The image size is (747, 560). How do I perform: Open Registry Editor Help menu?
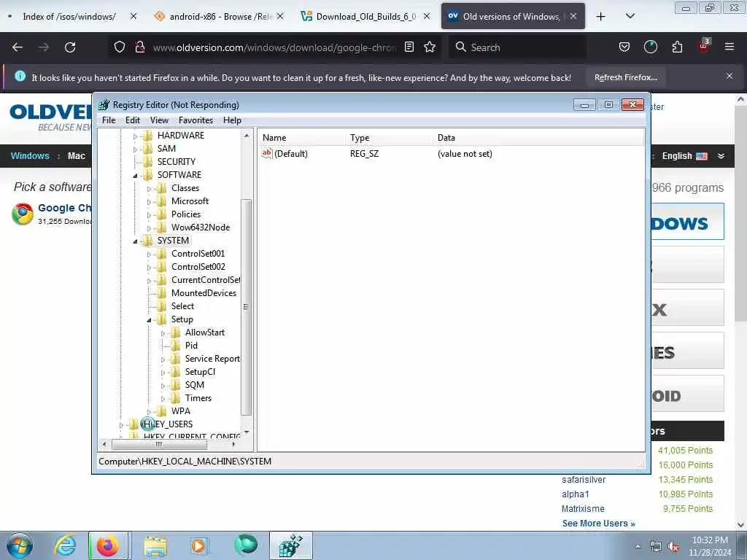(232, 120)
